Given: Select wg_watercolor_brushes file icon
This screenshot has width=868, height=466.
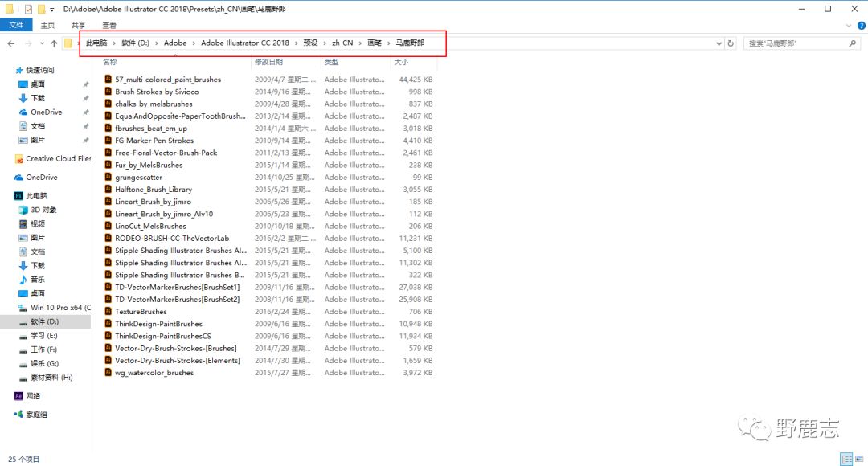Looking at the screenshot, I should (108, 373).
